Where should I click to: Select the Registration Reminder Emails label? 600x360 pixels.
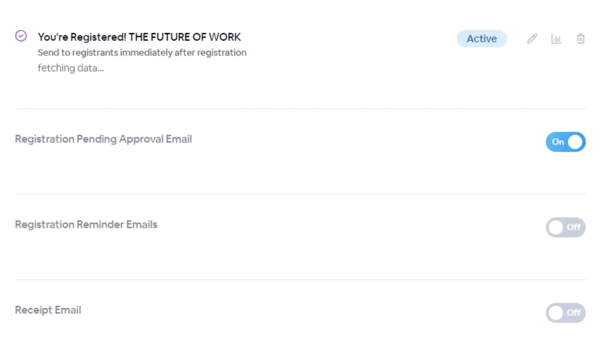[86, 224]
